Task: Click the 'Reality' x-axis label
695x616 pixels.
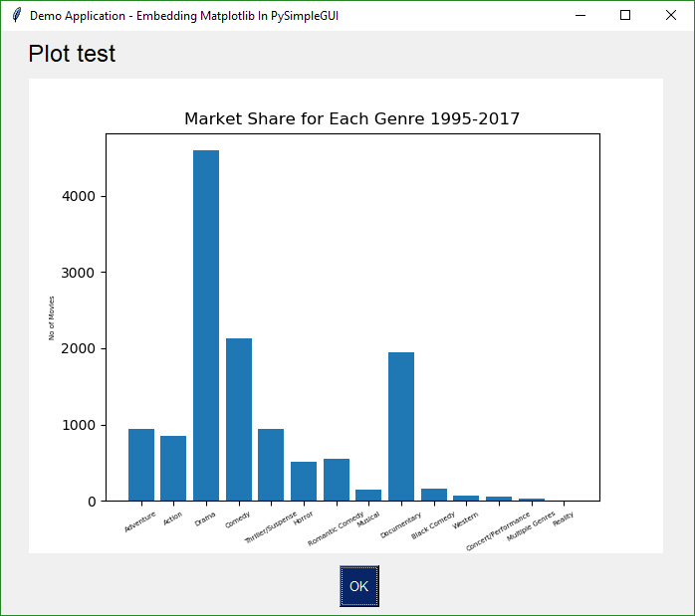Action: (x=563, y=518)
